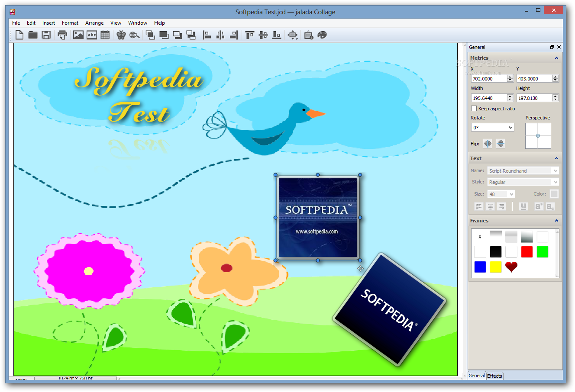Toggle subscript text formatting

(x=550, y=206)
